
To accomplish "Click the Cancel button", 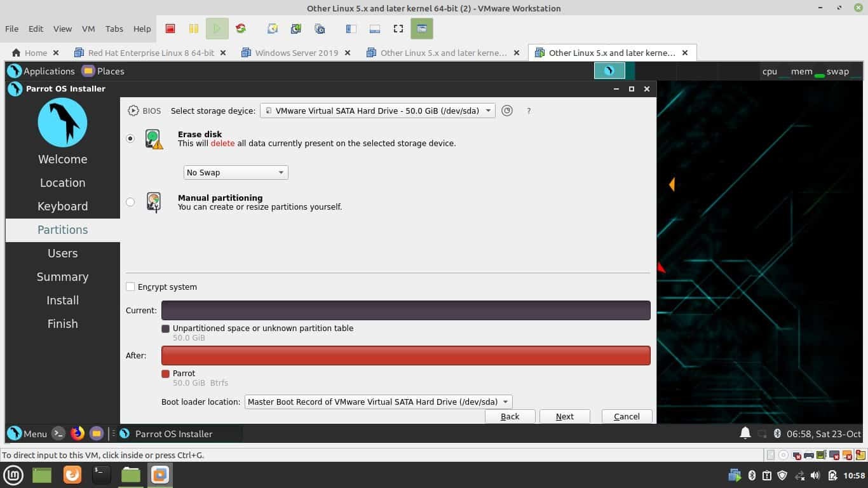I will (x=627, y=416).
